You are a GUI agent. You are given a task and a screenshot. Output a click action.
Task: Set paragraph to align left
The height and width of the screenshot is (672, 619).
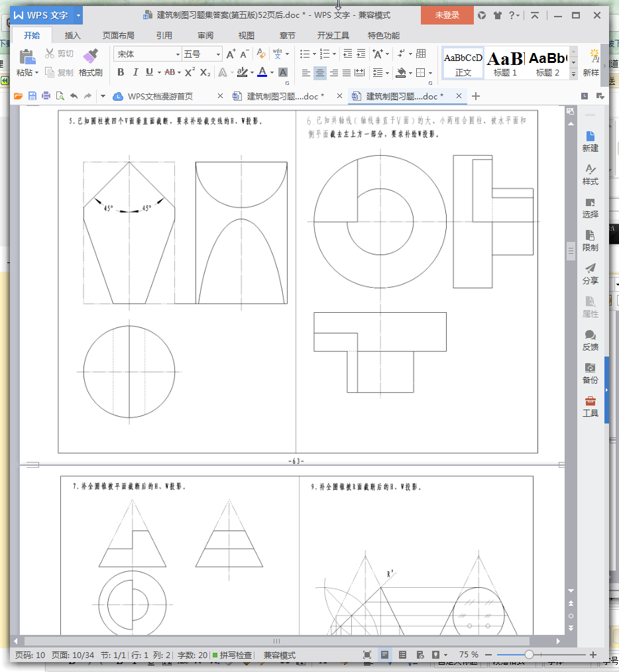pyautogui.click(x=306, y=72)
